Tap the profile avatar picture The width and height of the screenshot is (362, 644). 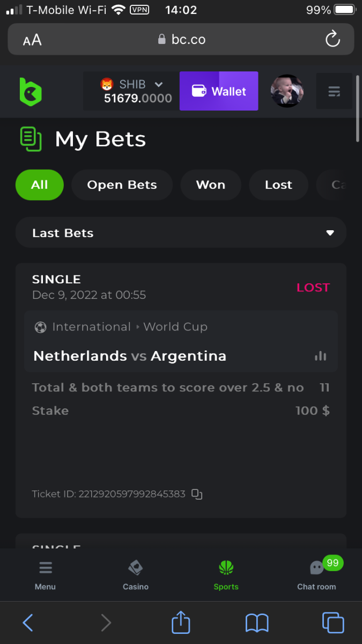tap(287, 92)
